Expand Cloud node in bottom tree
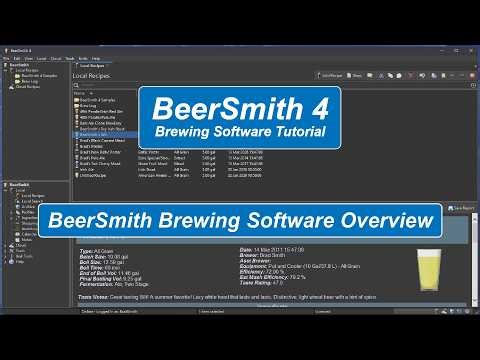 tap(6, 245)
